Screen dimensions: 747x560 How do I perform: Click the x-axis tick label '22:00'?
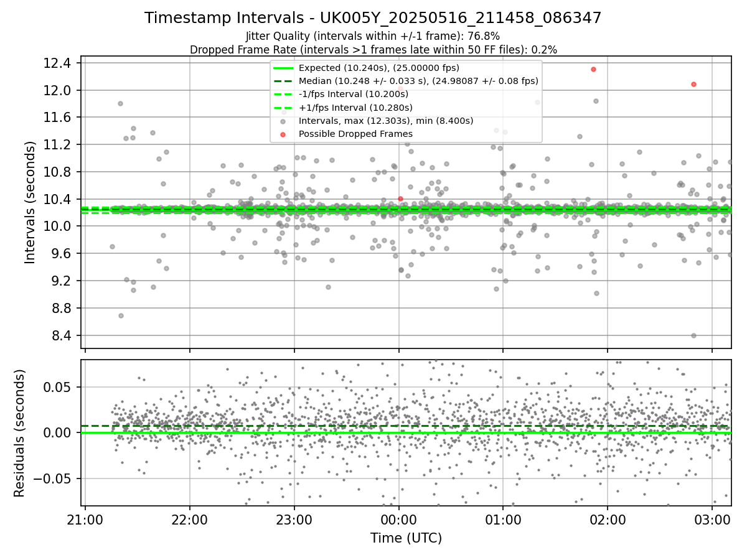190,519
